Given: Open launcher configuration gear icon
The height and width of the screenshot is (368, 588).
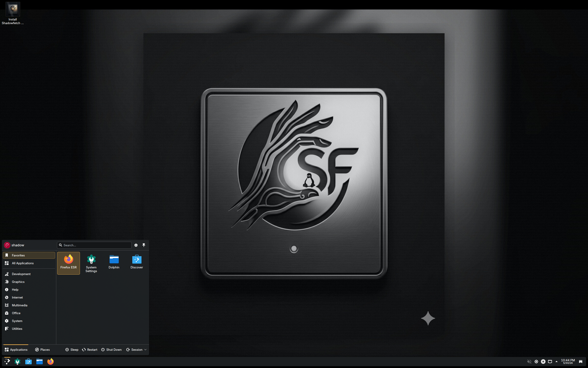Looking at the screenshot, I should pos(136,245).
